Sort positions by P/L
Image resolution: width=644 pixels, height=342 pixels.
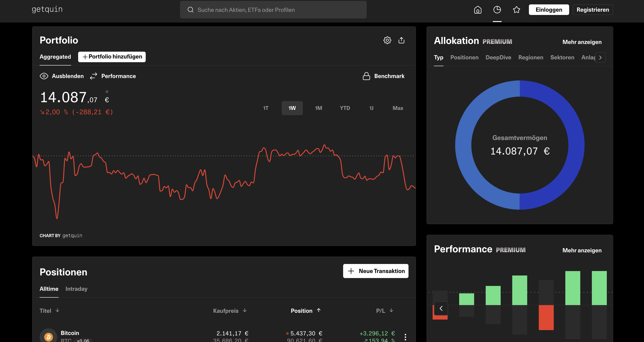pos(385,311)
